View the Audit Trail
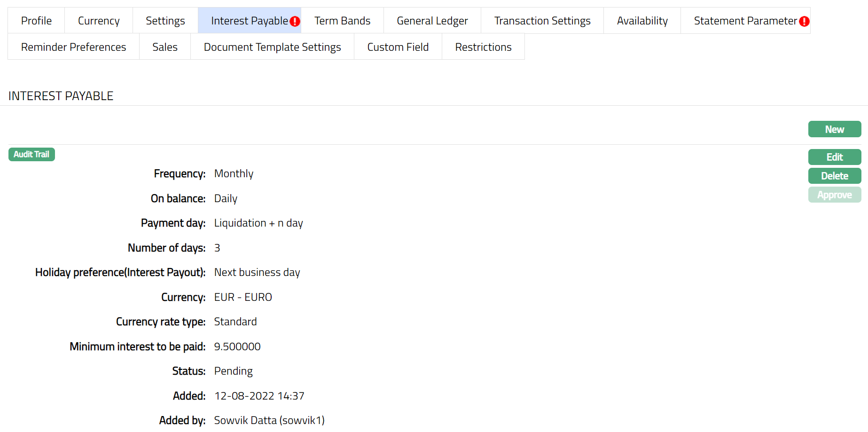 tap(31, 154)
